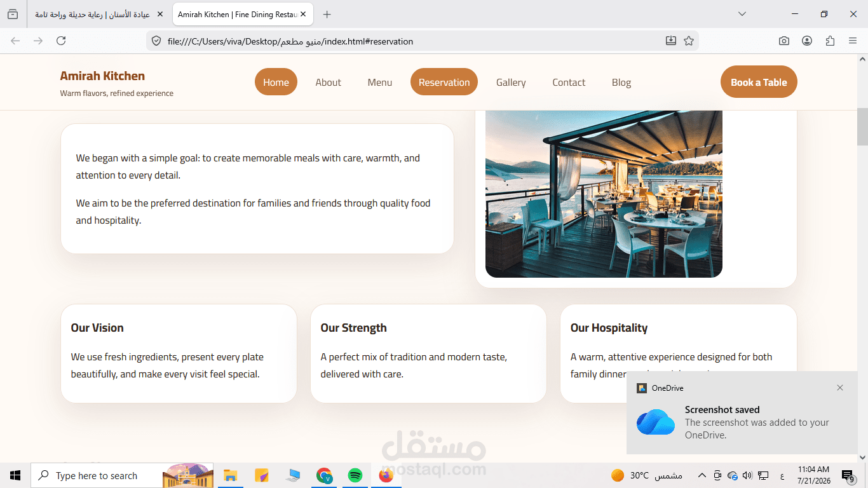Take a screenshot with the camera icon
Screen dimensions: 868x488
[x=784, y=41]
